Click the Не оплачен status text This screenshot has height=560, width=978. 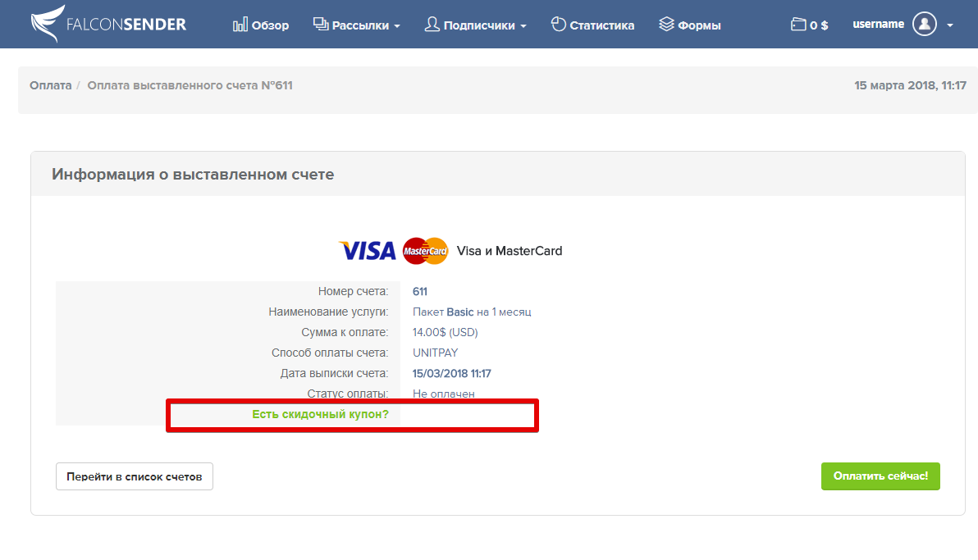444,394
